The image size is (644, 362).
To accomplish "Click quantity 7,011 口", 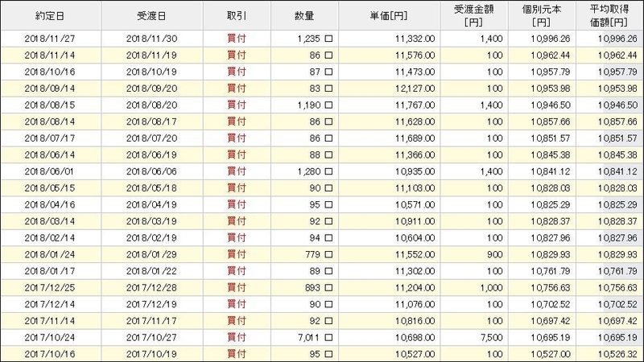I will (x=315, y=338).
